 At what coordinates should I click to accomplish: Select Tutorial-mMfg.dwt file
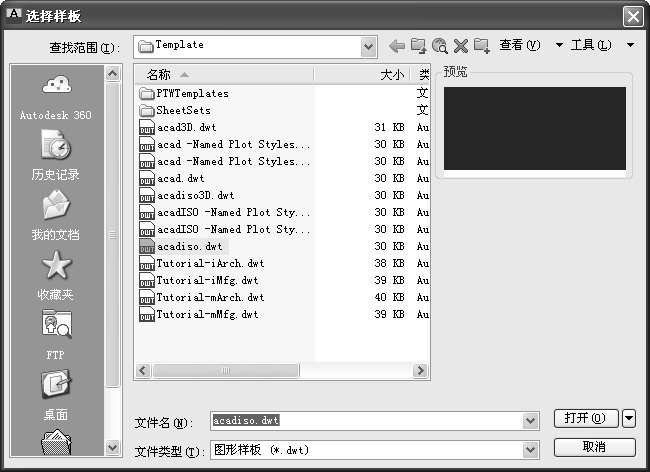(207, 315)
